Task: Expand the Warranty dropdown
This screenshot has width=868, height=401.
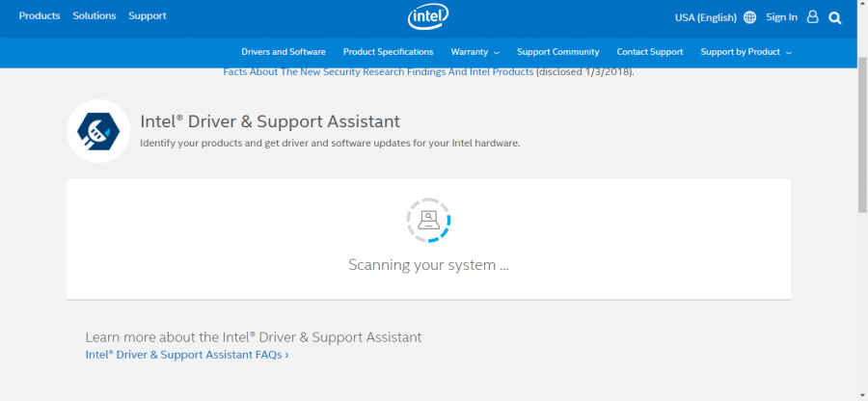Action: pyautogui.click(x=475, y=52)
